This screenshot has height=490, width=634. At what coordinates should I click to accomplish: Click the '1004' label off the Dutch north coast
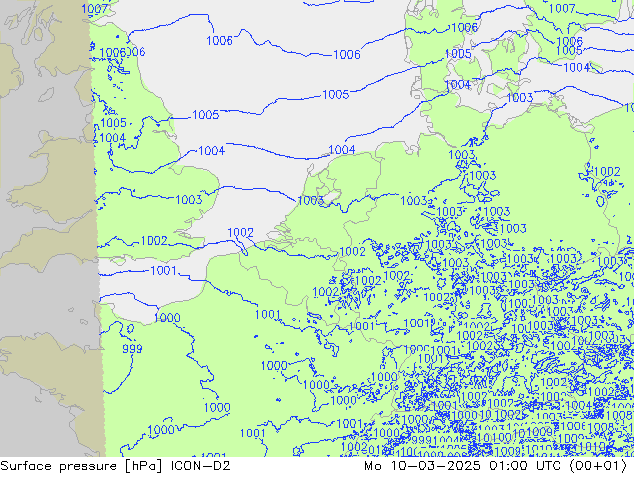click(342, 150)
